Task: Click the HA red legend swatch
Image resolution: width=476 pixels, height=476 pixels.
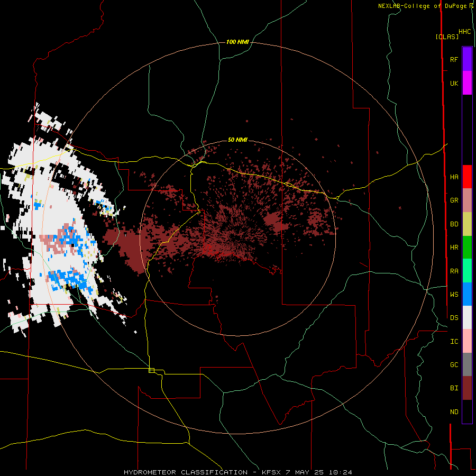Action: tap(467, 177)
